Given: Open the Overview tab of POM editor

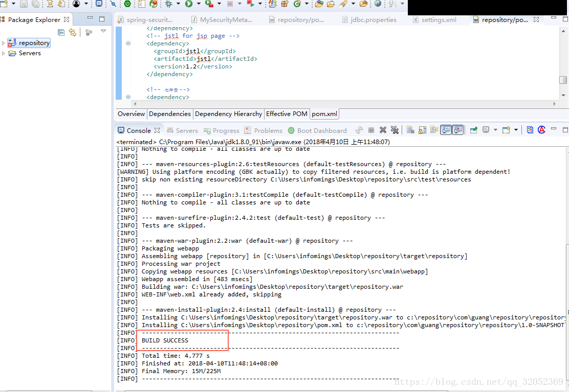Looking at the screenshot, I should tap(131, 114).
